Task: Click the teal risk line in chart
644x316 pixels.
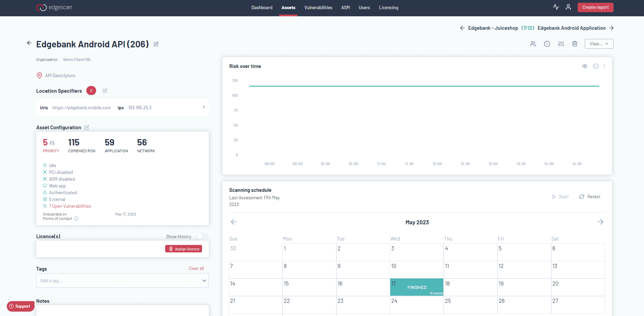Action: pyautogui.click(x=424, y=86)
